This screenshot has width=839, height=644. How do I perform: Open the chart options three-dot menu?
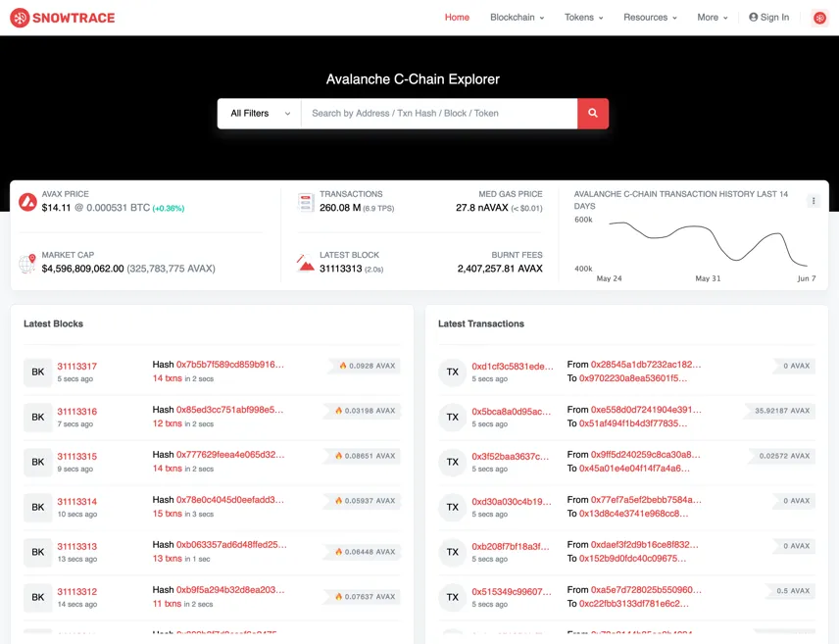pyautogui.click(x=814, y=201)
